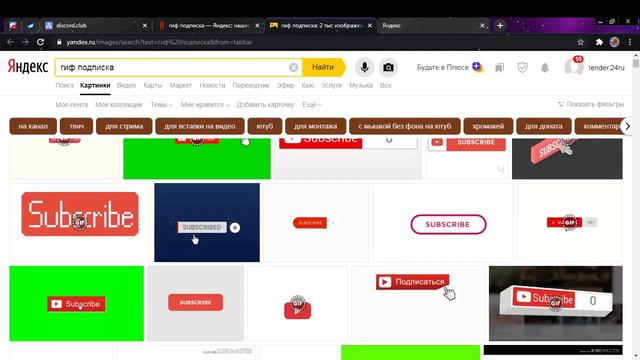Open the Карты section
The image size is (640, 360).
pos(153,85)
